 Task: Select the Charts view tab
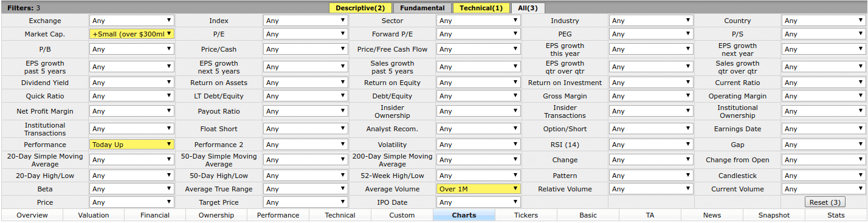(x=464, y=215)
